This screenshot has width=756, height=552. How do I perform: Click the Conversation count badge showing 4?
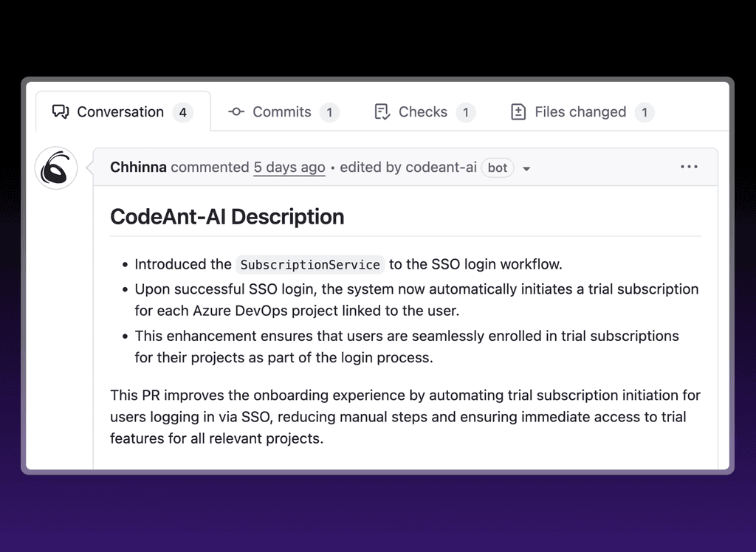[x=183, y=111]
